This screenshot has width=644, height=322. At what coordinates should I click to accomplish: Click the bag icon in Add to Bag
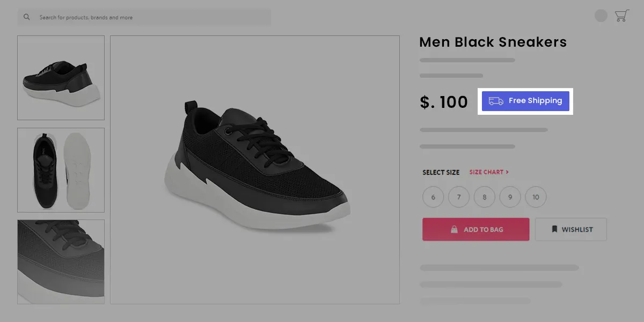coord(454,229)
